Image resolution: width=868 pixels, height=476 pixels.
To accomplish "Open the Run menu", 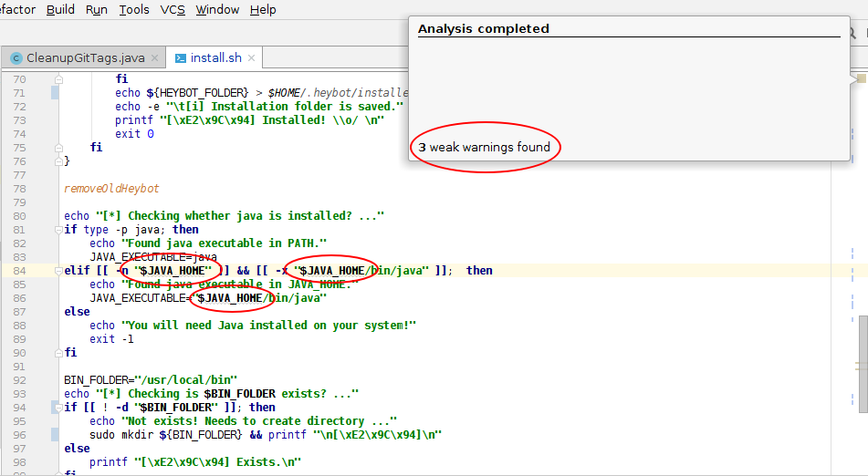I will coord(97,9).
